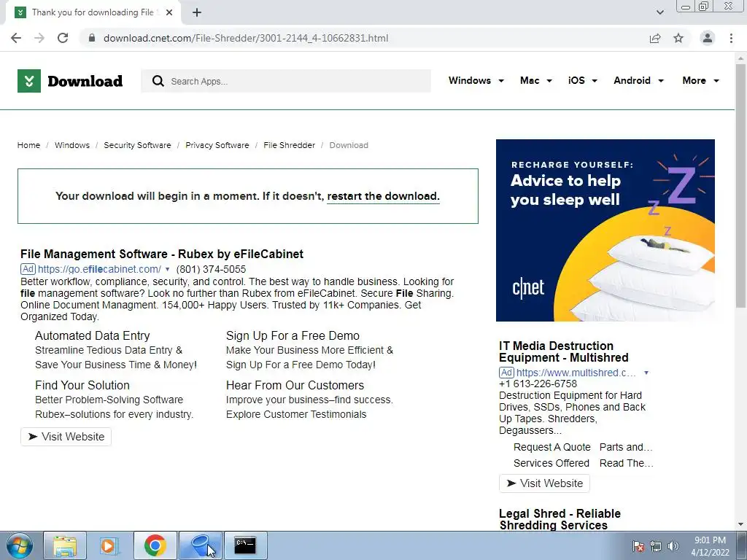Expand the multishred ad URL dropdown arrow
Screen dimensions: 747x560
click(x=646, y=373)
